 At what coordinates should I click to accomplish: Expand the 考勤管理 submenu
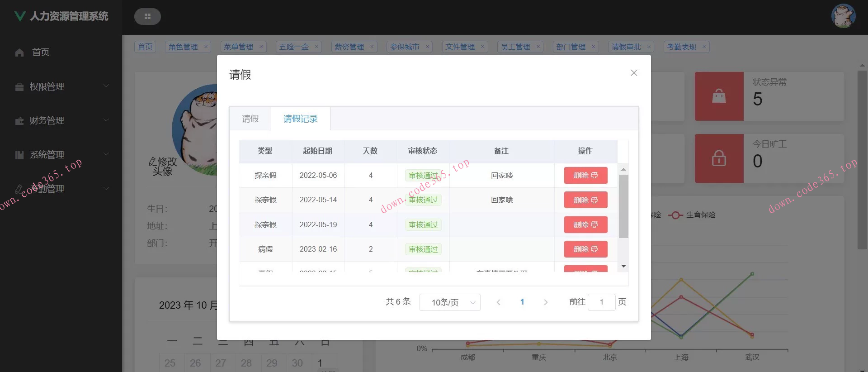tap(106, 188)
